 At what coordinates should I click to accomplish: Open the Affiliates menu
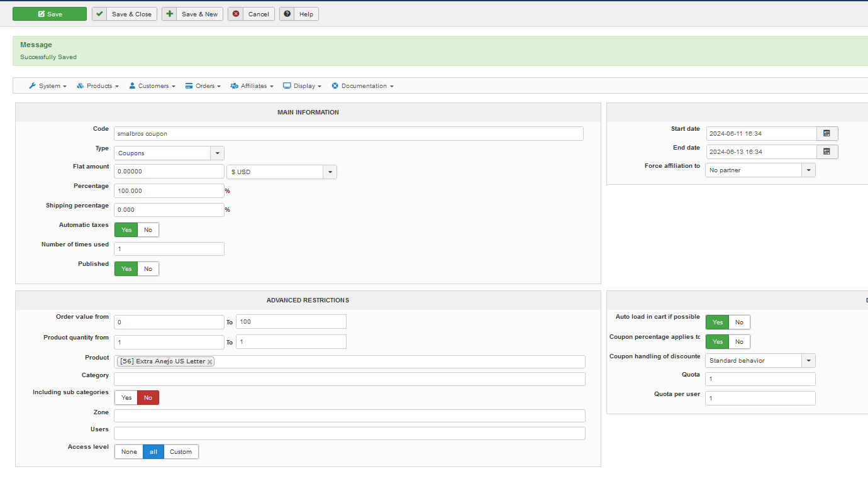click(252, 86)
